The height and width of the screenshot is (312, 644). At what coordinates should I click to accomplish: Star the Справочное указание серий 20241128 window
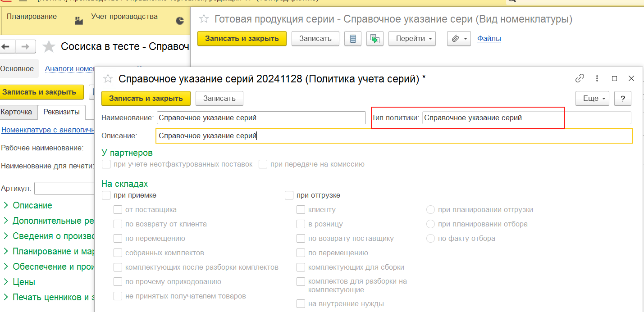108,79
